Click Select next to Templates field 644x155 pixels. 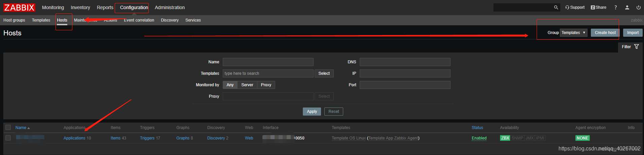point(324,73)
